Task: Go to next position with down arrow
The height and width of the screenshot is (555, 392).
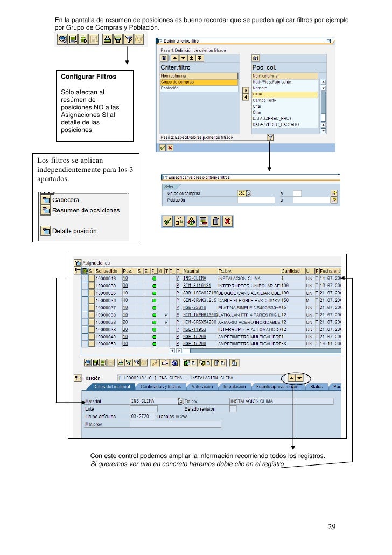Action: click(x=299, y=378)
